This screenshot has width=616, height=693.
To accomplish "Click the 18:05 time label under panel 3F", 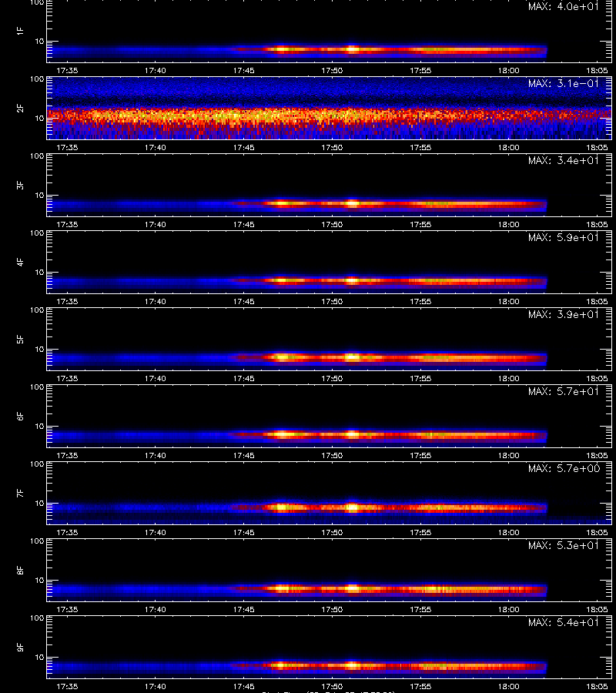I will pos(598,225).
